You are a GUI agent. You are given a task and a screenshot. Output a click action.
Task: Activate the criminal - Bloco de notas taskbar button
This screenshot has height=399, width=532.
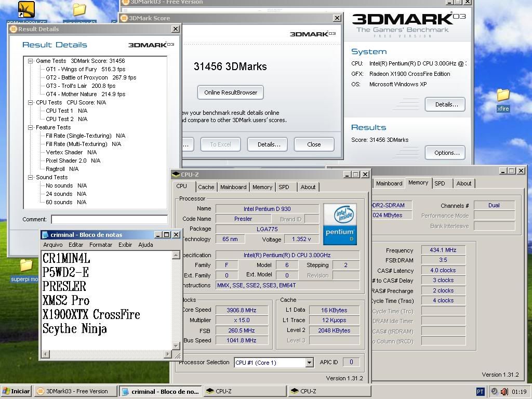[x=161, y=392]
